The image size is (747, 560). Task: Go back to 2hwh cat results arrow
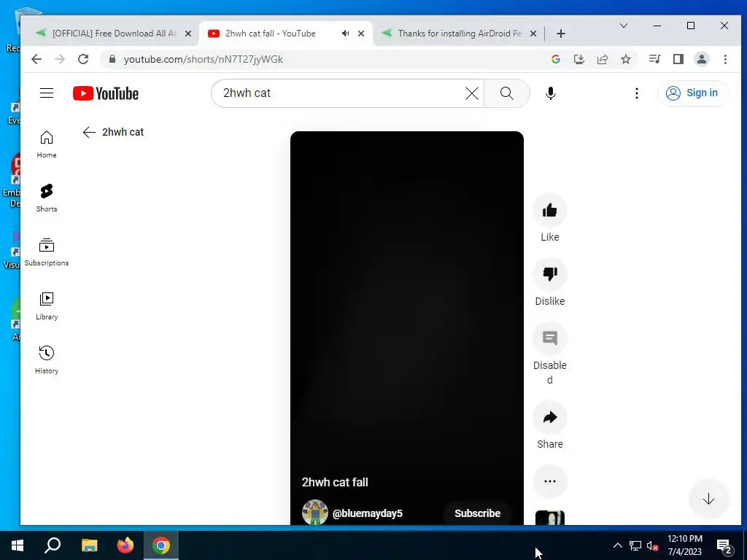[89, 132]
